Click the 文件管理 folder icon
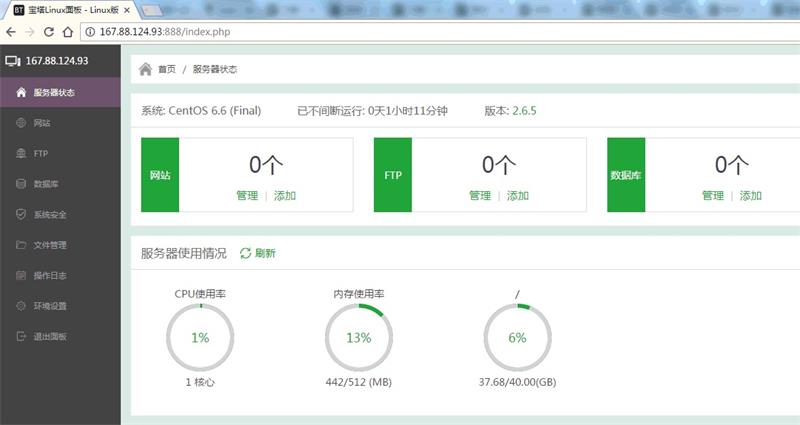 tap(21, 245)
